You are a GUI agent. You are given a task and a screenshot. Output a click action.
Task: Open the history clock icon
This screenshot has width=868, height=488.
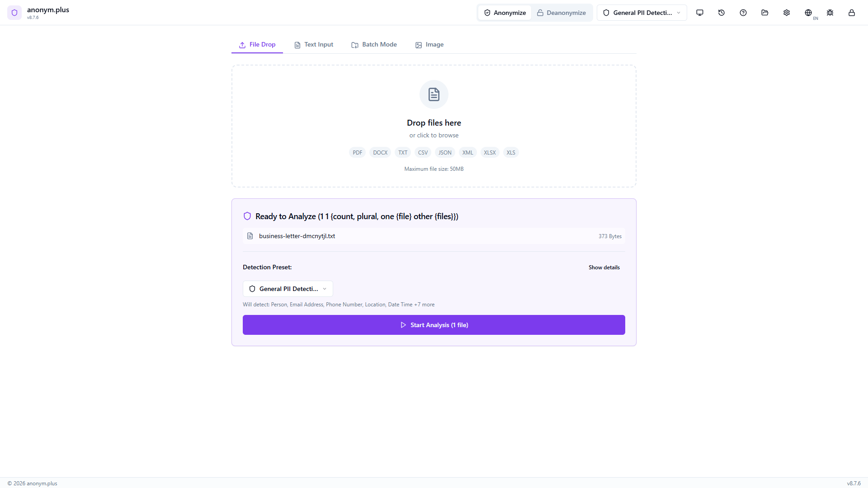(x=722, y=13)
